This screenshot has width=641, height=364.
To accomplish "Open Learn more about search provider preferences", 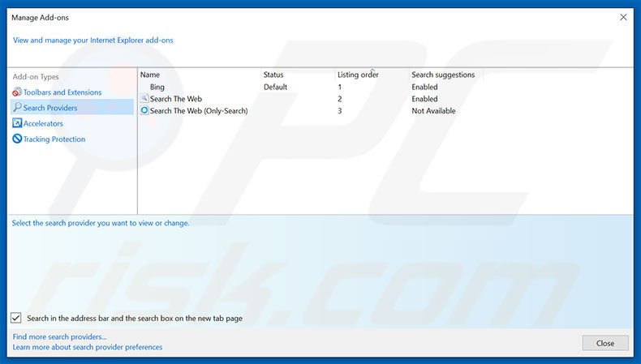I will tap(88, 347).
